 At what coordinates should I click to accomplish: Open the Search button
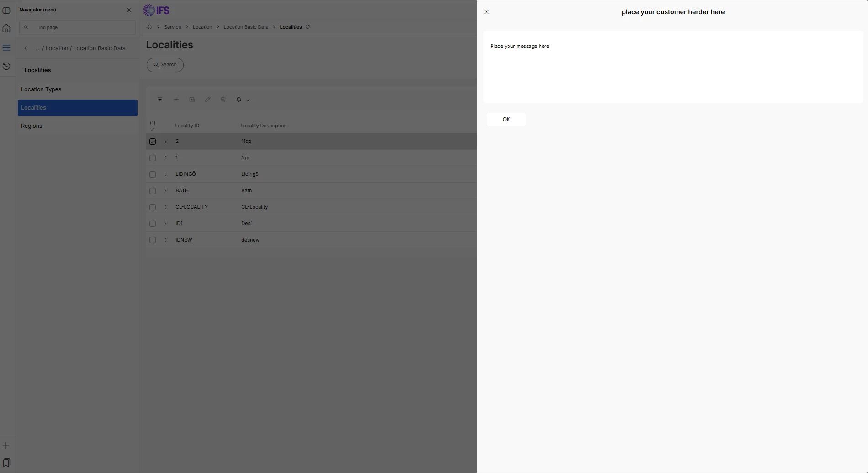[165, 65]
